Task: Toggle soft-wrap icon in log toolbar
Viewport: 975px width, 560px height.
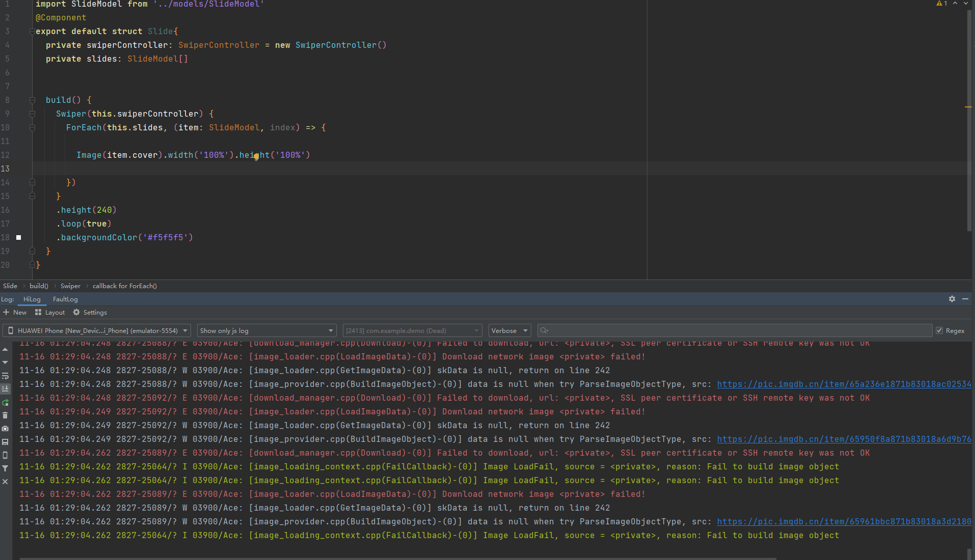Action: point(5,376)
